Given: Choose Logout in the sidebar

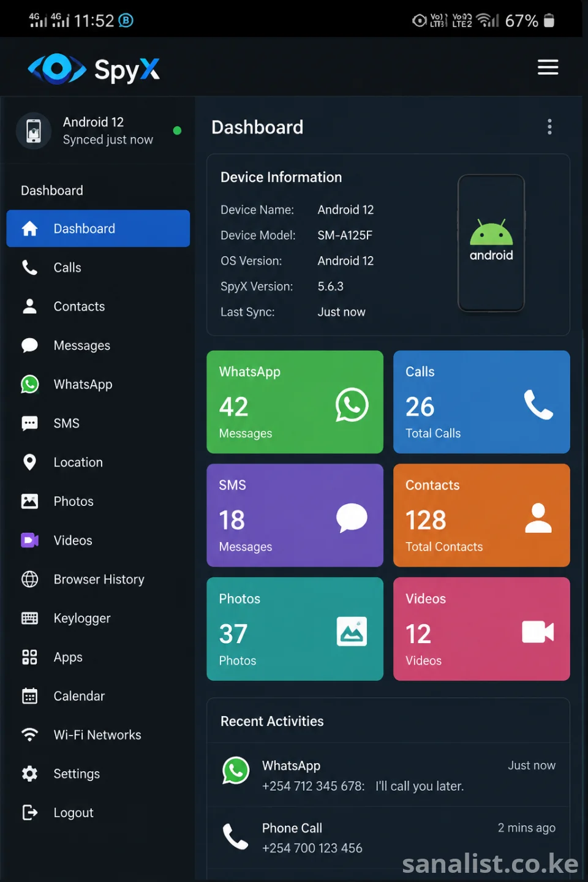Looking at the screenshot, I should click(x=98, y=813).
